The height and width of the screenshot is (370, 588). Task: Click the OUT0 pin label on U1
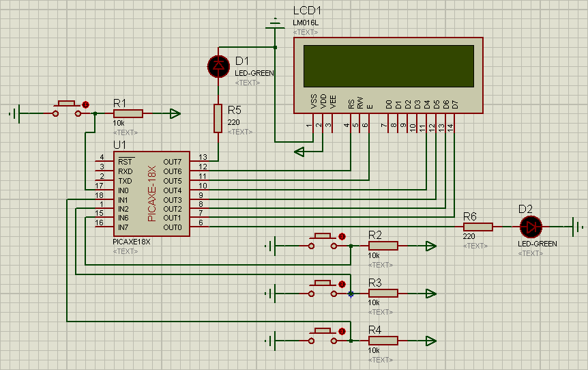click(x=172, y=227)
